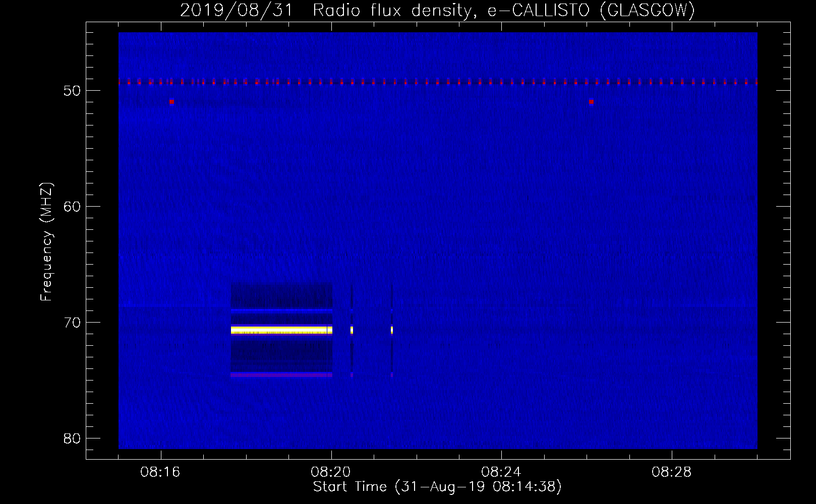Screen dimensions: 816x504
Task: Click the red marker near 08:16 below 50 MHz
Action: click(171, 101)
